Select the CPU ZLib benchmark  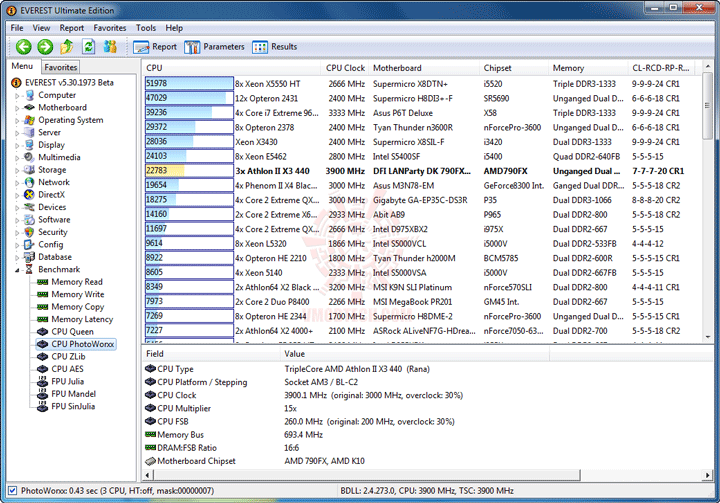(68, 356)
